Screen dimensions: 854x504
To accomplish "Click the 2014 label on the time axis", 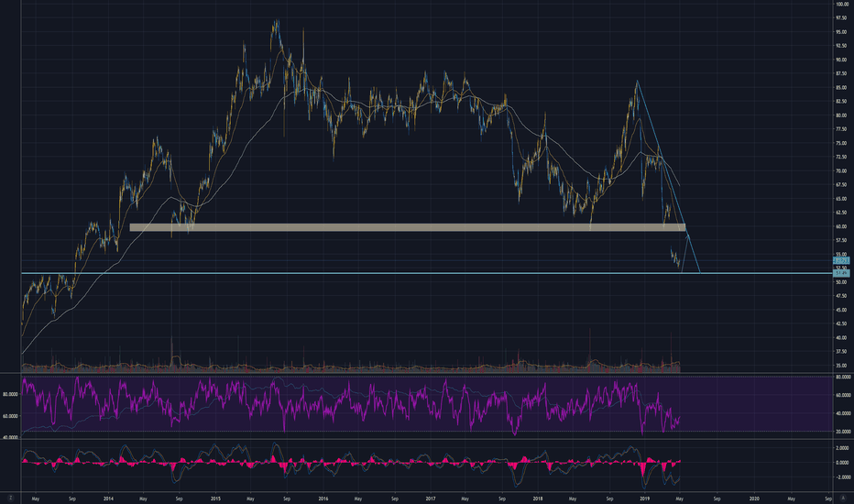I will pyautogui.click(x=108, y=499).
